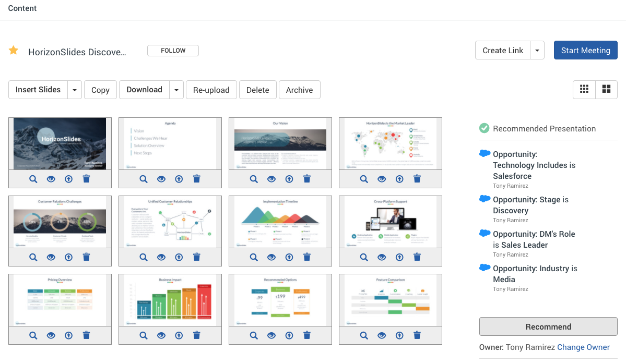Click the 'Opportunity: Industry is Media' text
626x364 pixels.
tap(535, 273)
